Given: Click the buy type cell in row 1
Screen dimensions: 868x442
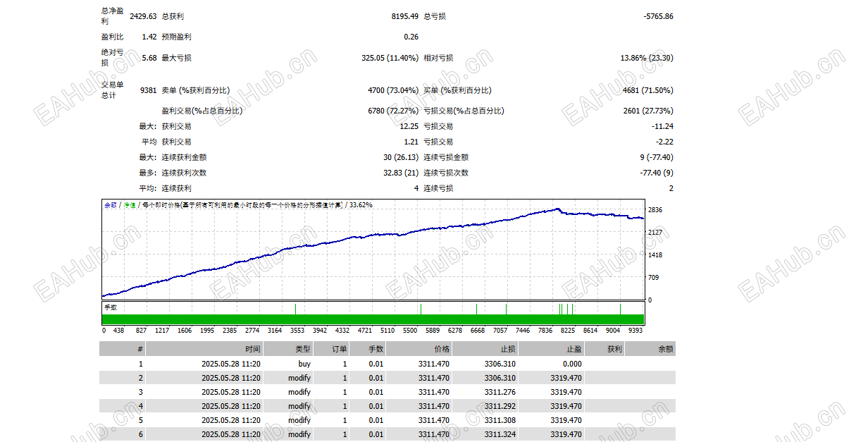Looking at the screenshot, I should (x=304, y=364).
